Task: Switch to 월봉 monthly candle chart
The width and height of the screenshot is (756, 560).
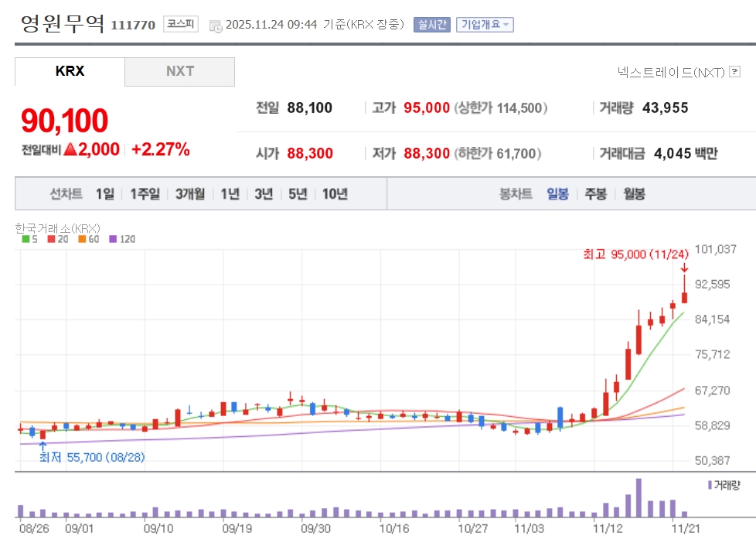Action: pos(634,193)
